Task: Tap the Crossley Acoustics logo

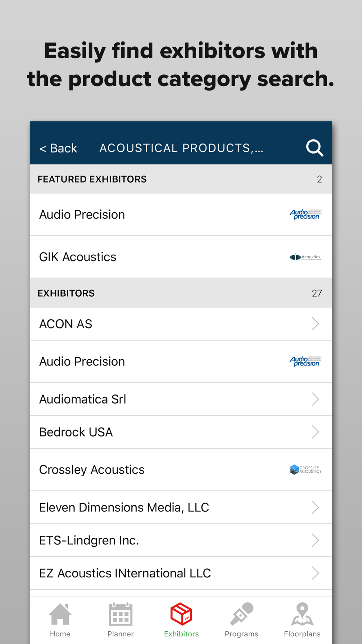Action: pos(306,469)
